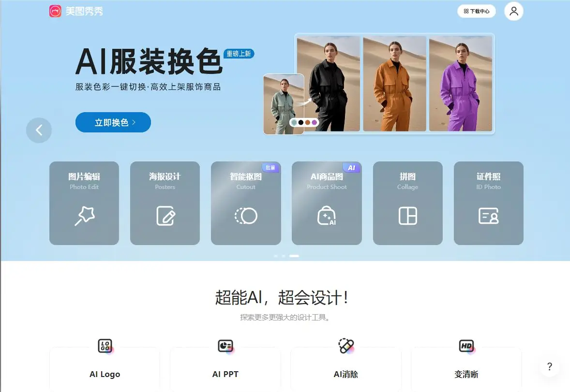This screenshot has height=392, width=570.
Task: Click the 立即换色 recolor button
Action: point(113,122)
